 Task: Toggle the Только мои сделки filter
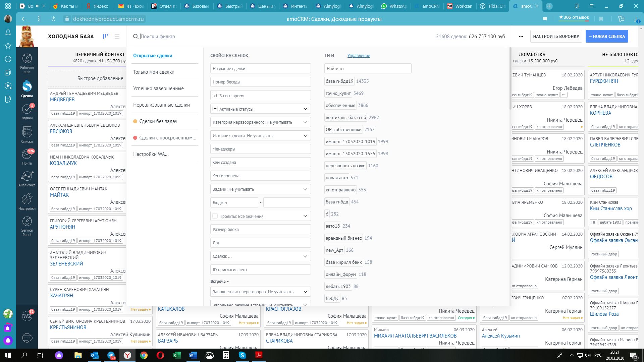pos(154,72)
